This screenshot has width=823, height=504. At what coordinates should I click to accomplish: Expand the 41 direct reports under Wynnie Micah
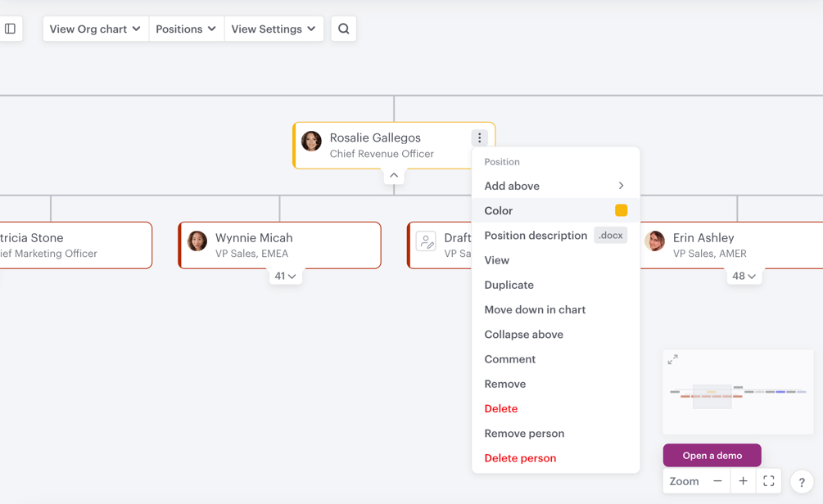[286, 276]
